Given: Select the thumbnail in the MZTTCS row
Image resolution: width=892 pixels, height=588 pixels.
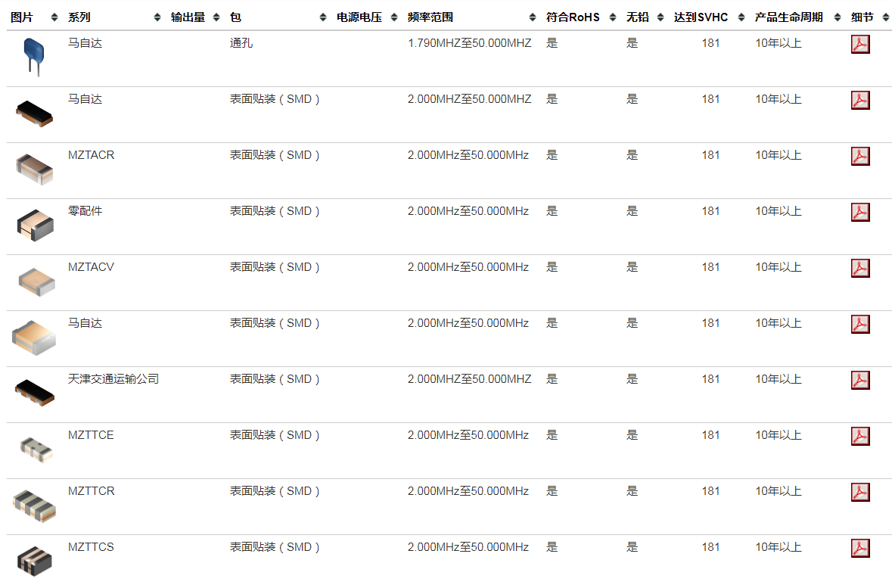Looking at the screenshot, I should point(35,562).
